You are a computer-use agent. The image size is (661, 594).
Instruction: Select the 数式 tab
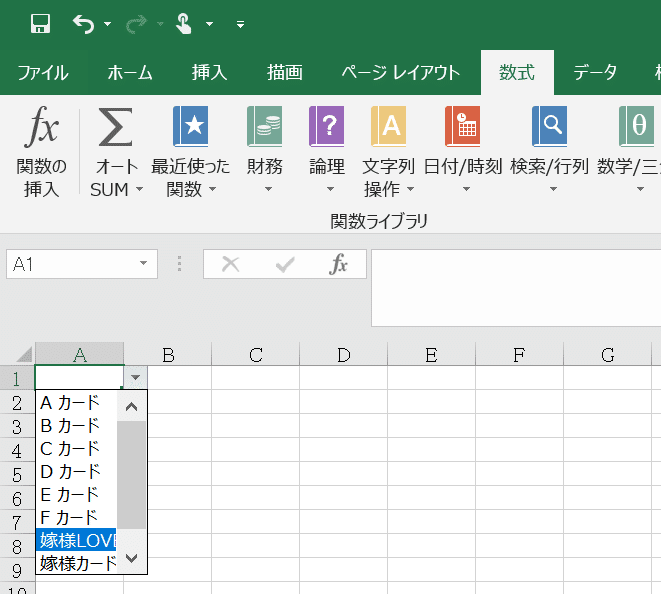517,73
